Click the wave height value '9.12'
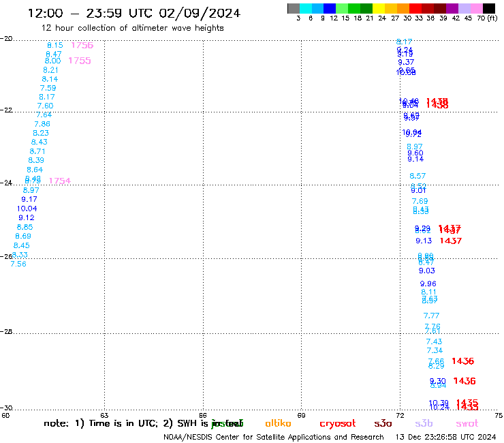 27,218
